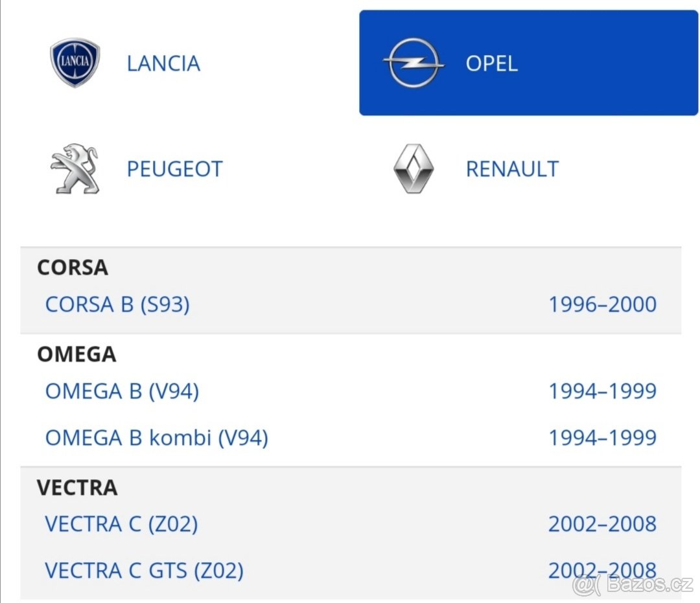Click the Opel lightning bolt logo
Screen dimensions: 700x603
(413, 63)
